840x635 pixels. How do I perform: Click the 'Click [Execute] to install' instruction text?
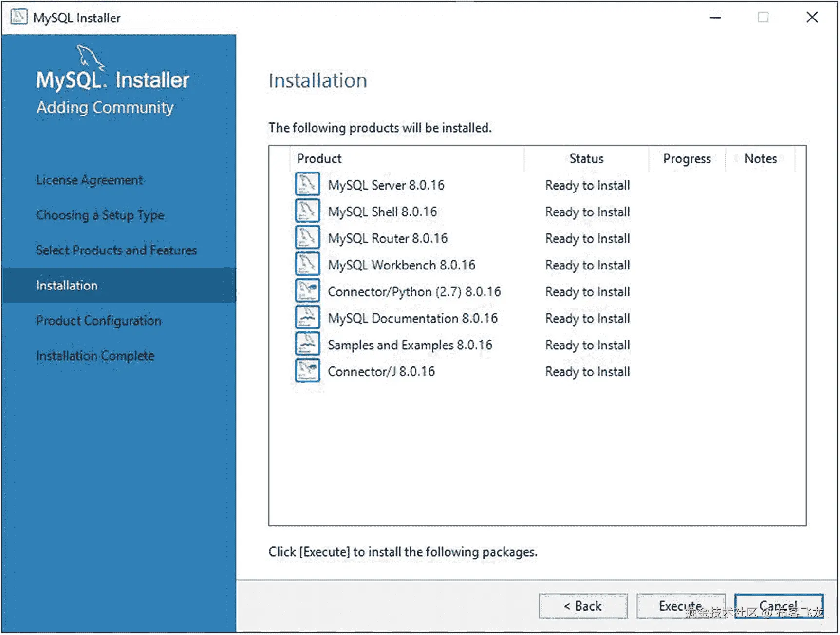tap(403, 552)
